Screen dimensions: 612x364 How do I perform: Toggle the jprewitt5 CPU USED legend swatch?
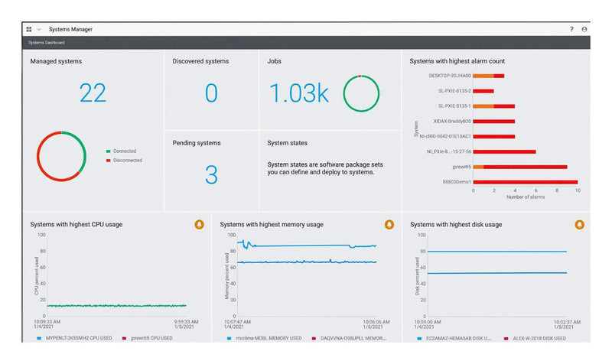(x=124, y=338)
